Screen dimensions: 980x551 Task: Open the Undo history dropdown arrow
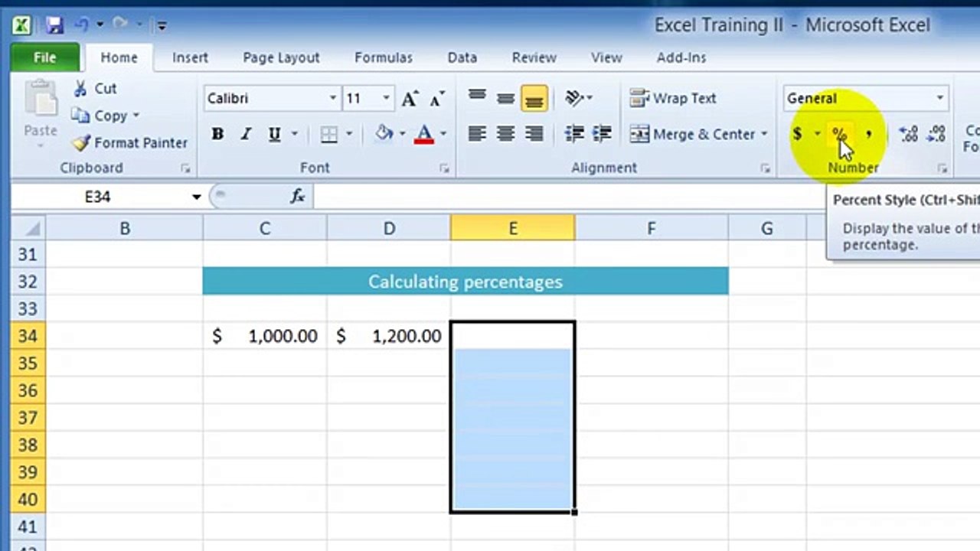(100, 25)
